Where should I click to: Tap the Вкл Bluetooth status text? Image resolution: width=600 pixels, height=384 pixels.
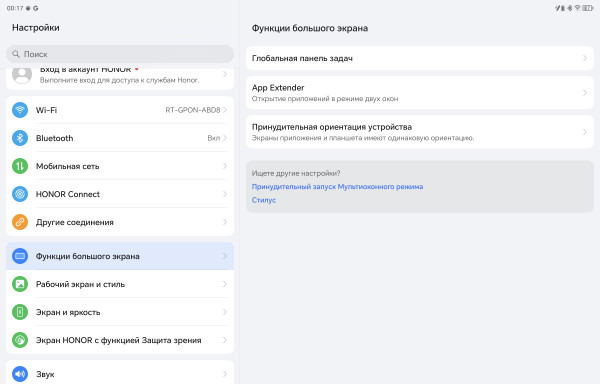[214, 138]
